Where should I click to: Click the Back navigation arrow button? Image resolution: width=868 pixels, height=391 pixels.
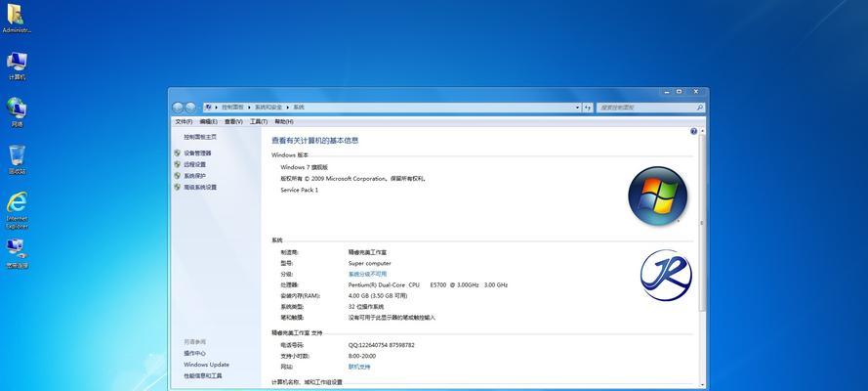tap(179, 108)
